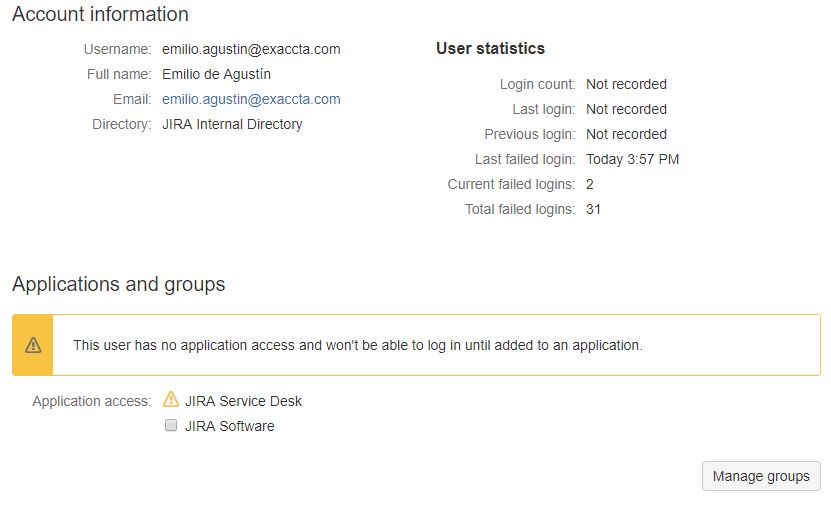Screen dimensions: 831x506
Task: Click the JIRA Internal Directory text
Action: pos(232,125)
